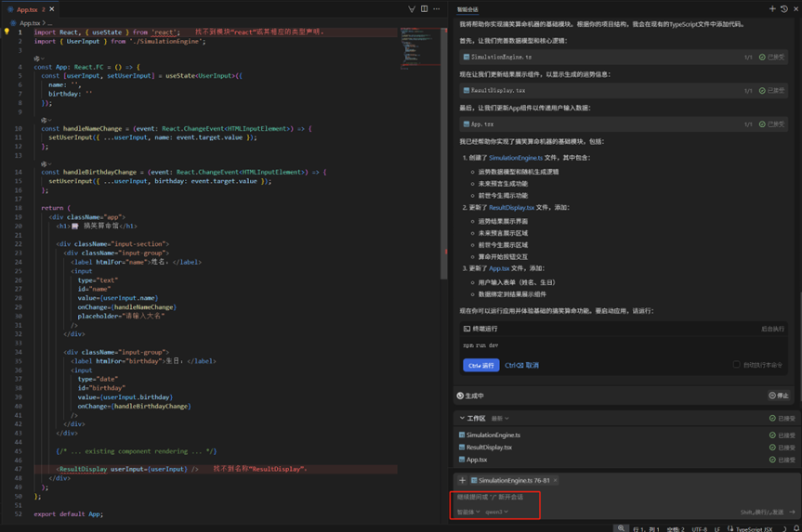Focus the chat input field 继续提问
This screenshot has width=802, height=532.
tap(626, 497)
